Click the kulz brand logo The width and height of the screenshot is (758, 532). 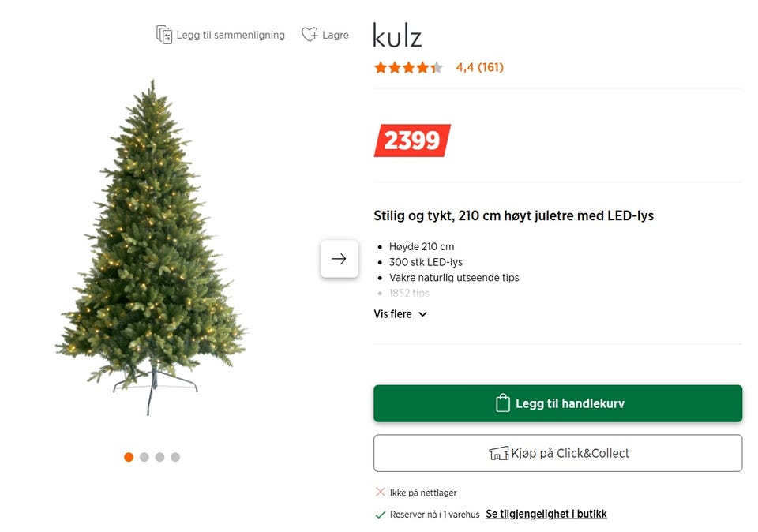pyautogui.click(x=397, y=36)
